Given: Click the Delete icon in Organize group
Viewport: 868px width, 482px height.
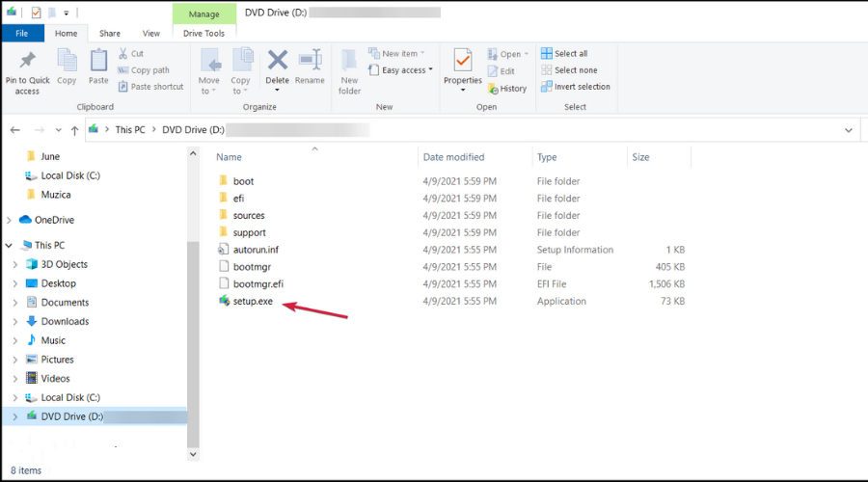Looking at the screenshot, I should (x=277, y=64).
